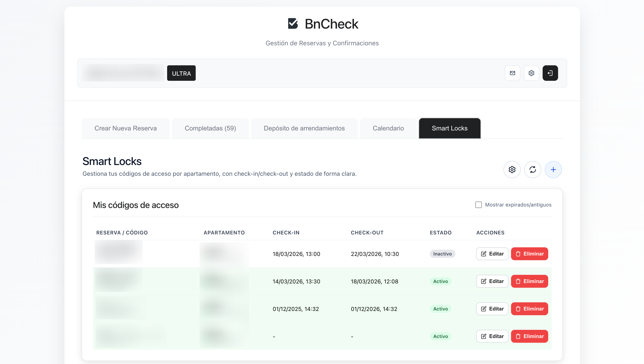Delete the code with check-out 01/12/2026, 14:32
This screenshot has width=644, height=364.
[x=530, y=309]
